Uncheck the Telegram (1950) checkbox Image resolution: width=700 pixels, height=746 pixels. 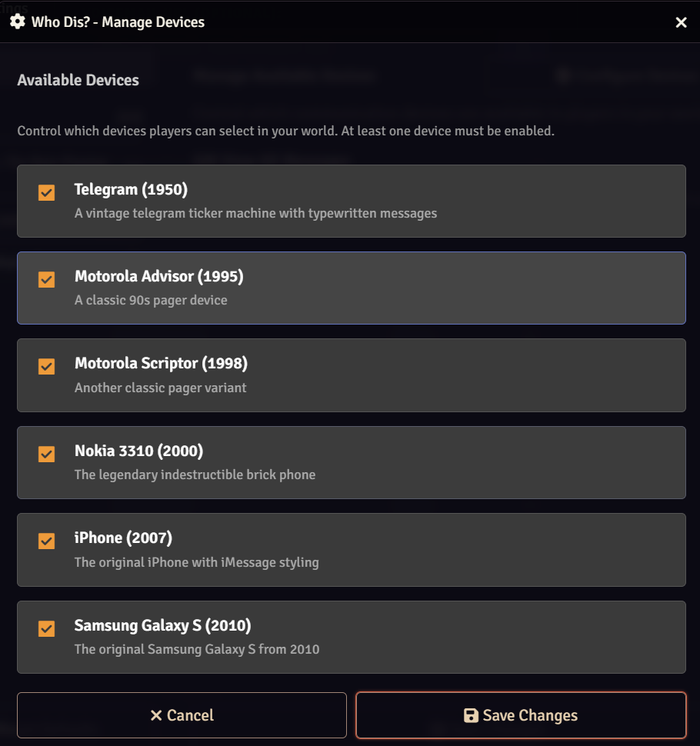click(47, 192)
